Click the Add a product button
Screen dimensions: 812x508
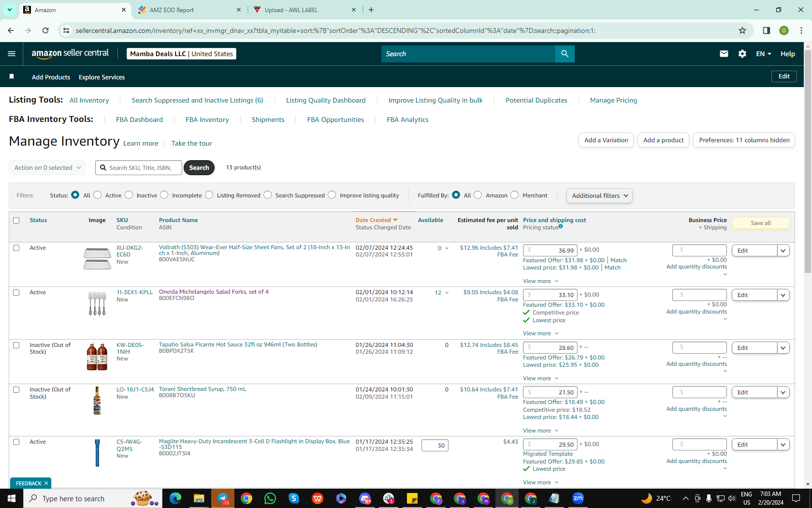tap(663, 140)
